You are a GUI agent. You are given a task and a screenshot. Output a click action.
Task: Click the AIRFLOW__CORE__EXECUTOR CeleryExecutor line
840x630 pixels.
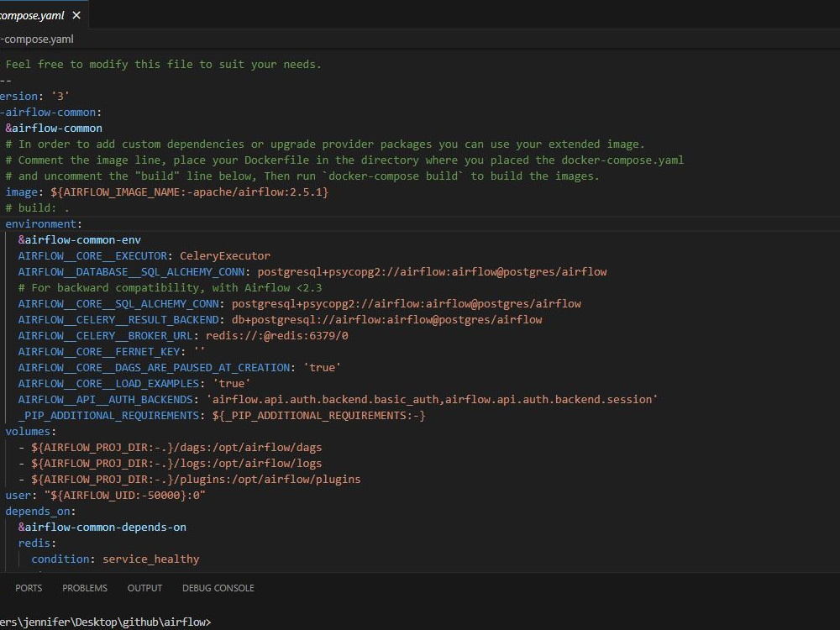click(x=144, y=255)
